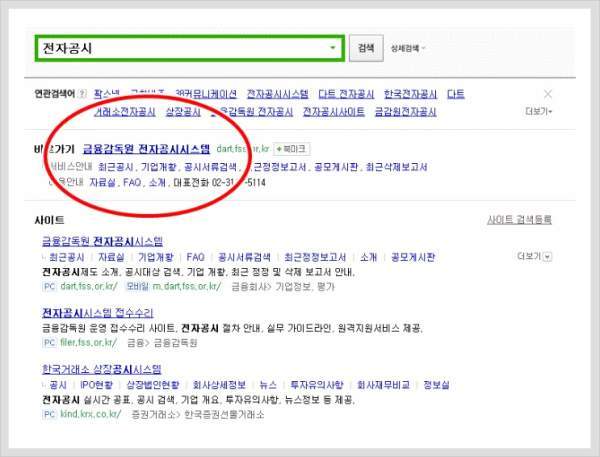Click the 사이트 검색등록 link

point(519,220)
